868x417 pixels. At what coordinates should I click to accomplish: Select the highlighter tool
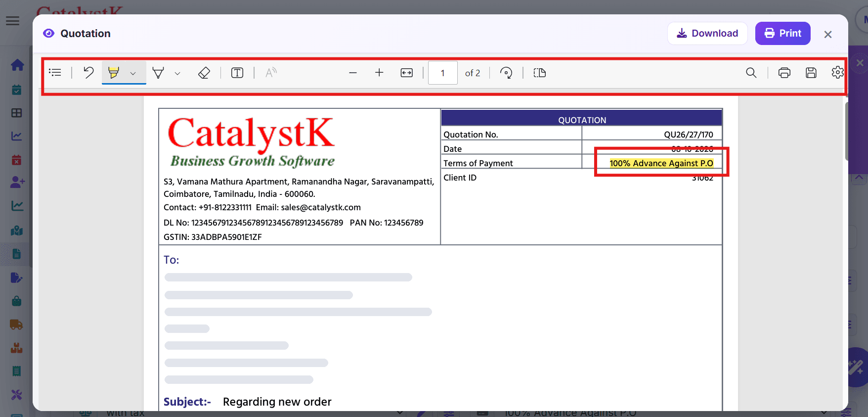(114, 73)
